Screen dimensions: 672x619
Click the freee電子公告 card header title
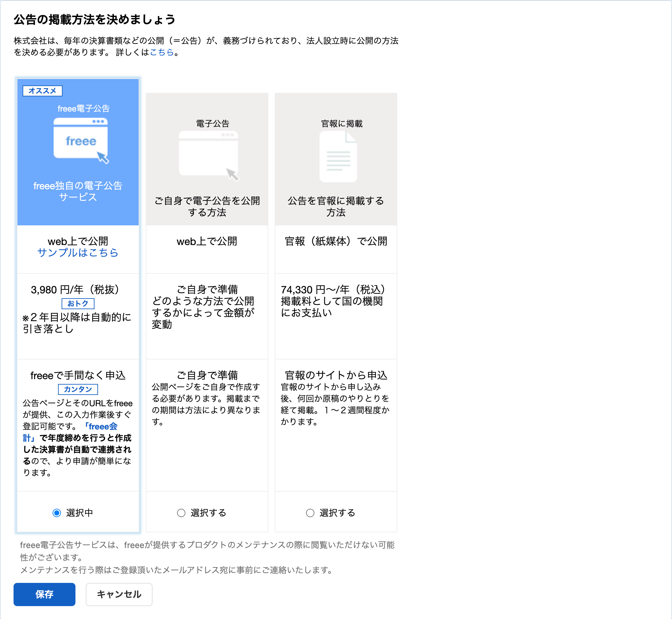[x=84, y=109]
